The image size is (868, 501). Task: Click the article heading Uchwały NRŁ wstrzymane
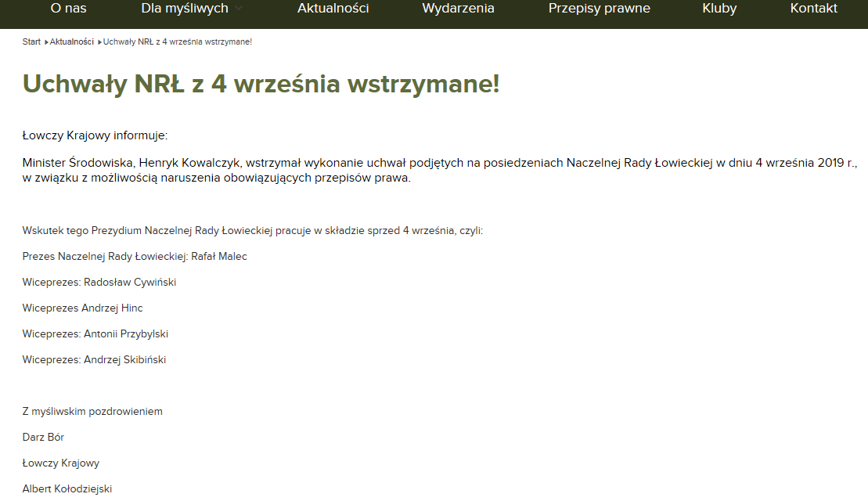coord(261,84)
